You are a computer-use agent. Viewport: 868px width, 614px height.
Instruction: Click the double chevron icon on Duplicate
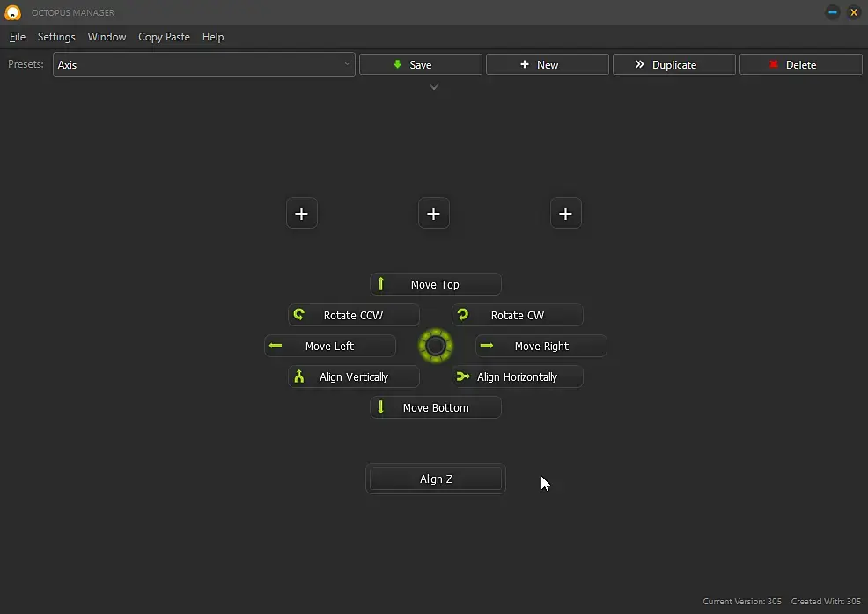click(x=639, y=64)
